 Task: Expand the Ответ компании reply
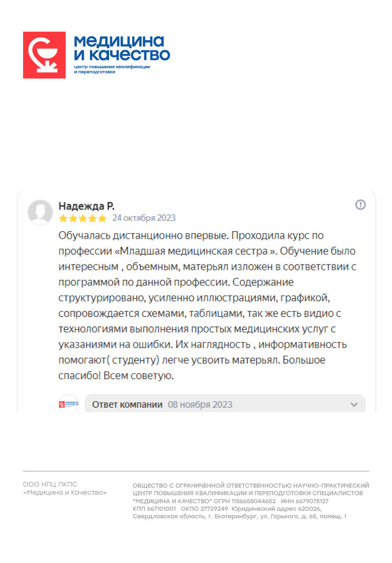click(x=128, y=405)
